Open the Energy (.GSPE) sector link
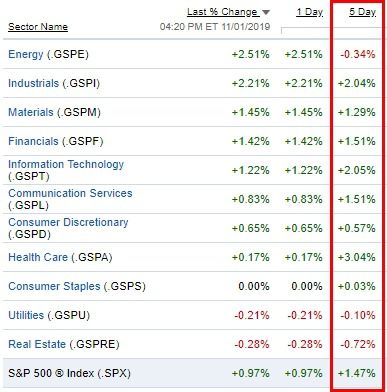Screen dimensions: 387x392 click(x=48, y=54)
